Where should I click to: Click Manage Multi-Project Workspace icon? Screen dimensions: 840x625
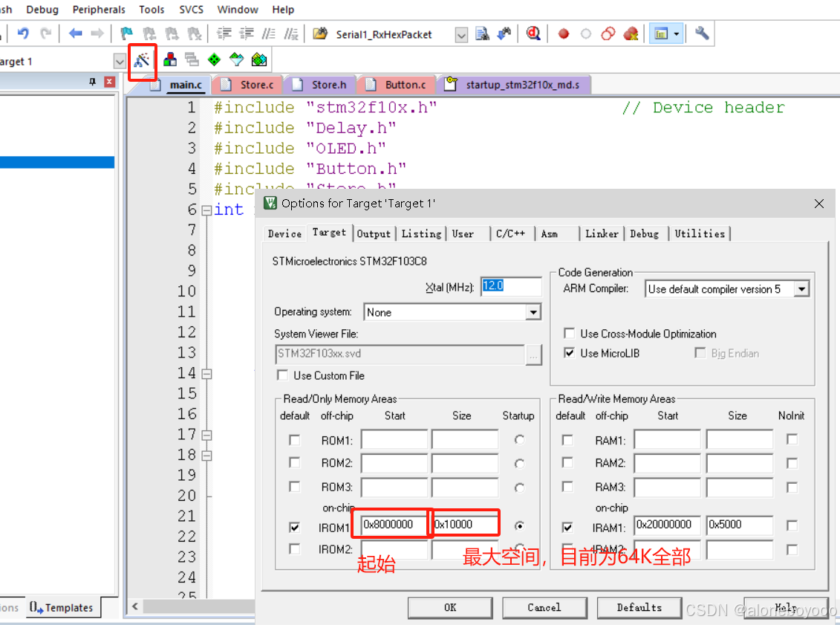click(x=192, y=59)
